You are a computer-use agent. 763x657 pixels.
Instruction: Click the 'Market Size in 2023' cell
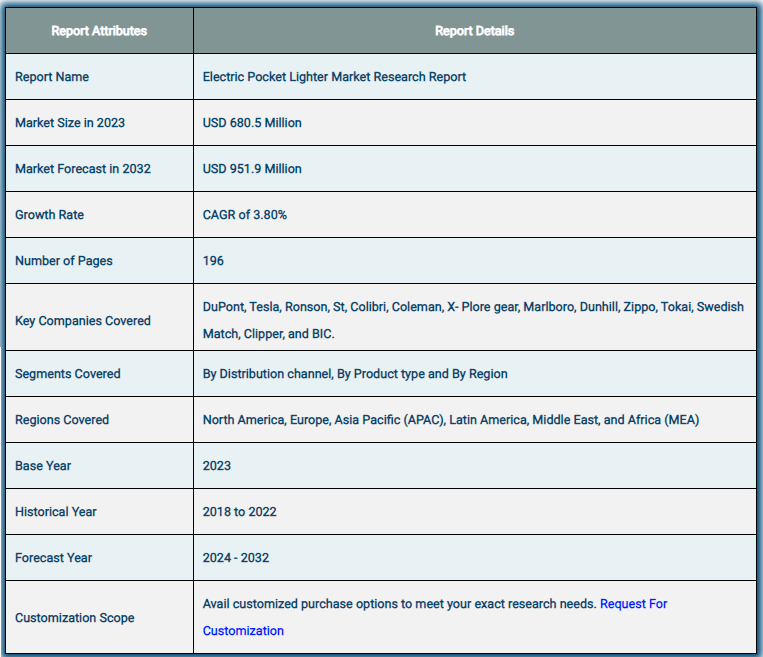click(99, 123)
